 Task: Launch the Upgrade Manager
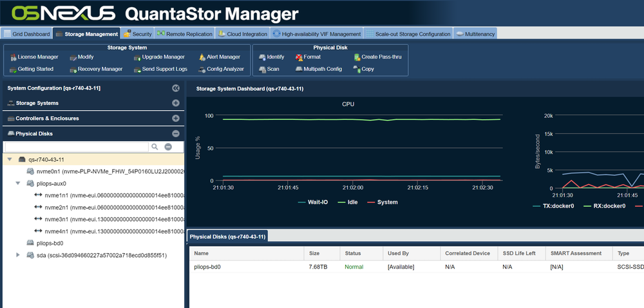coord(159,57)
